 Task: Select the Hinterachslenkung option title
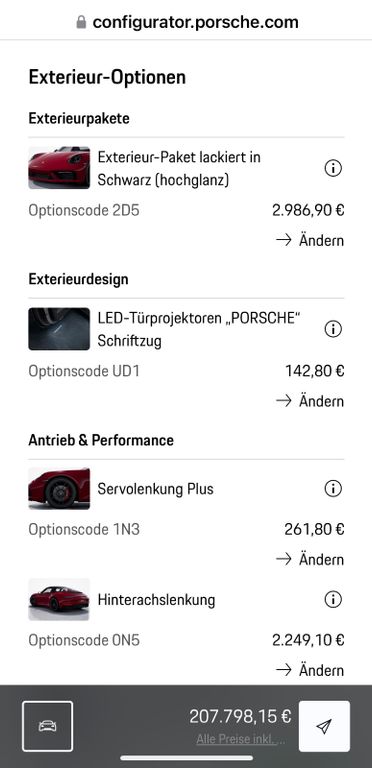coord(156,600)
